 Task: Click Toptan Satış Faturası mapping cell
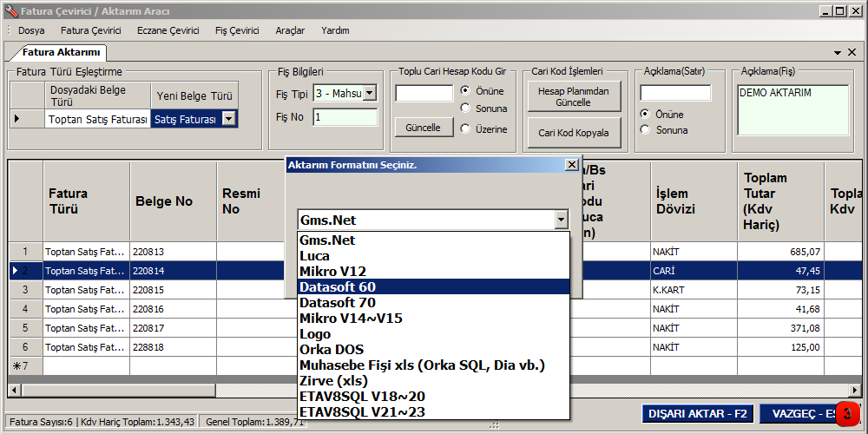pyautogui.click(x=97, y=118)
